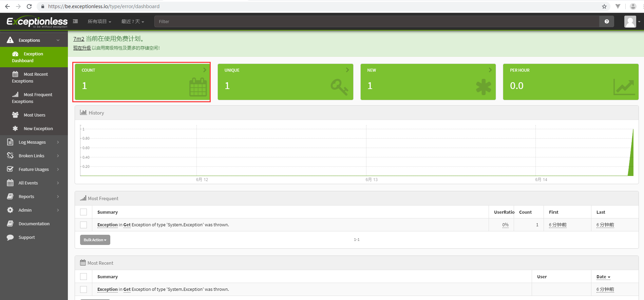Check the Most Frequent select-all checkbox

click(x=83, y=212)
